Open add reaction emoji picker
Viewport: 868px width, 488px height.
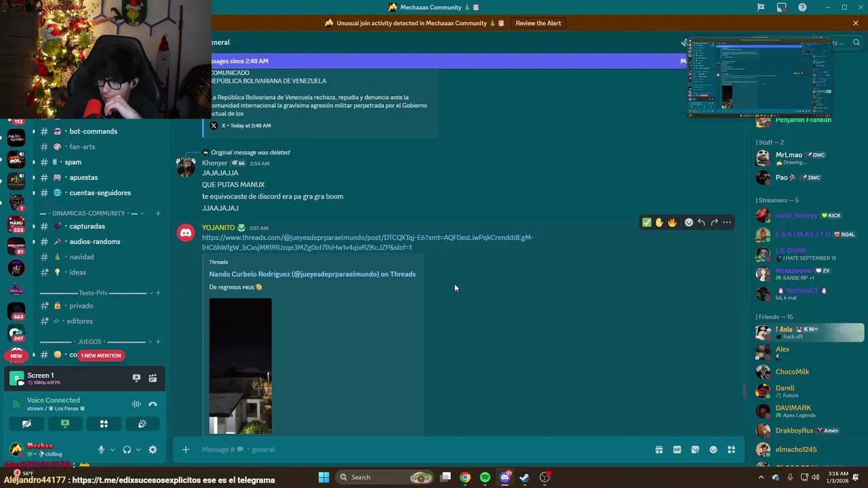688,222
